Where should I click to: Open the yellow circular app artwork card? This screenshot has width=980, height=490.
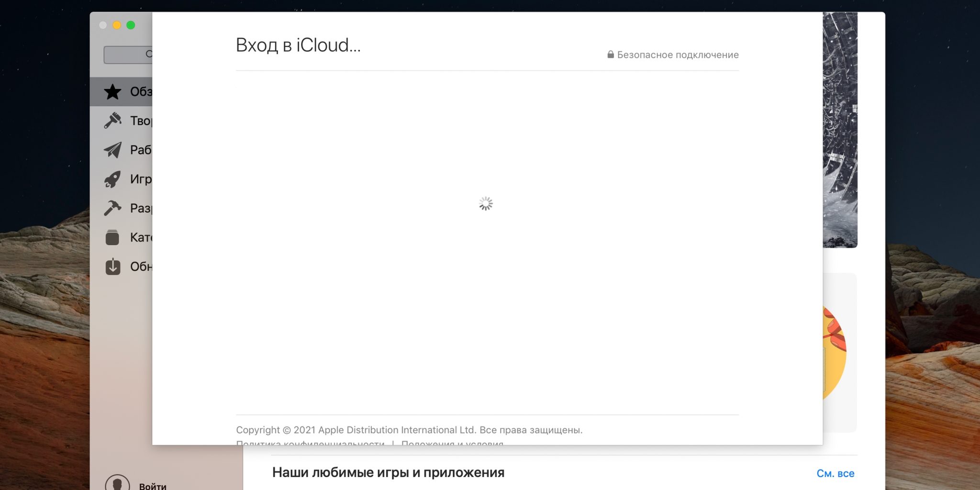point(835,353)
